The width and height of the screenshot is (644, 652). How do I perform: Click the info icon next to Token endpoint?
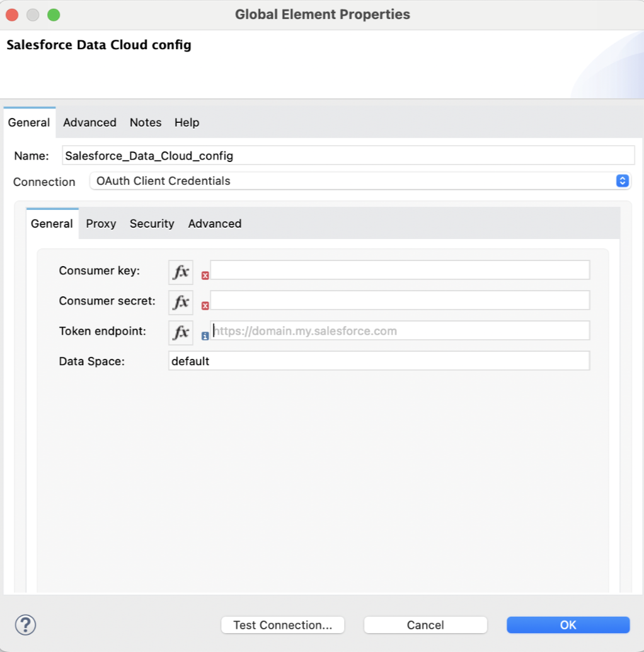point(204,336)
